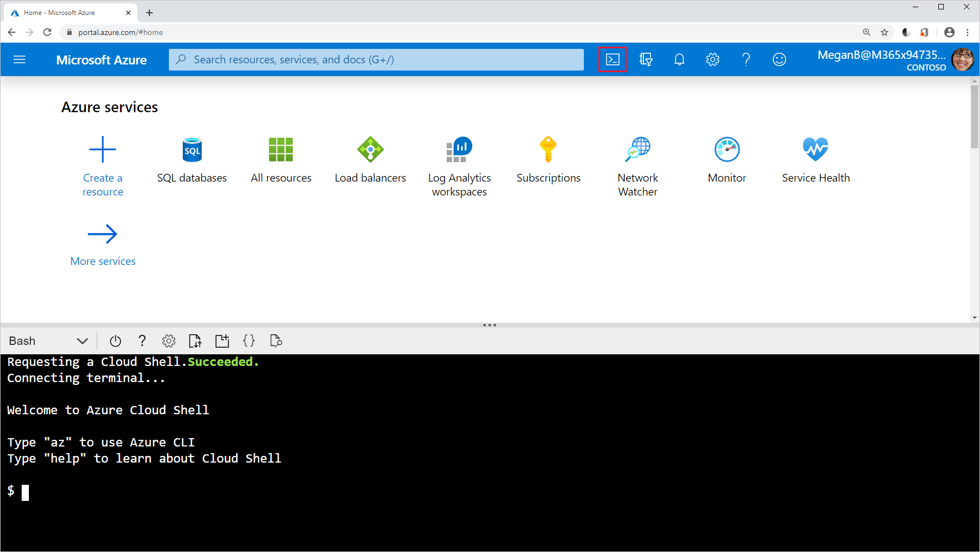Reload the page in the browser
This screenshot has width=980, height=552.
[x=47, y=32]
